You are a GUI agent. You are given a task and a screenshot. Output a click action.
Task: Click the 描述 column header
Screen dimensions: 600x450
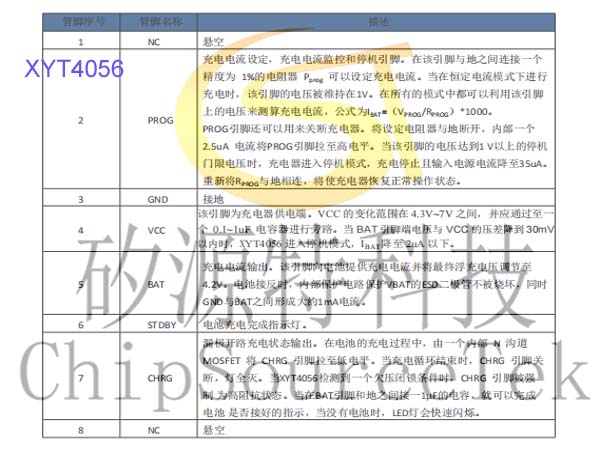(x=379, y=21)
